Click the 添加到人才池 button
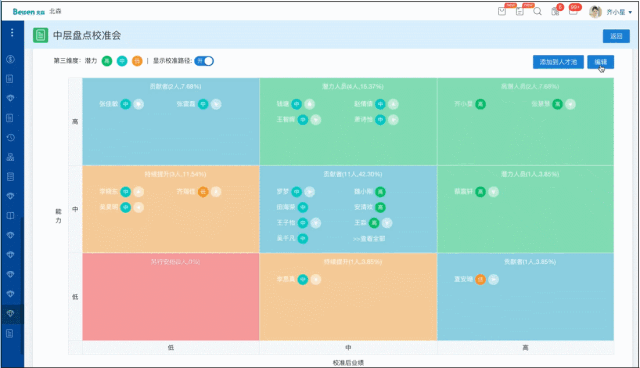Screen dimensions: 640x368 [558, 62]
